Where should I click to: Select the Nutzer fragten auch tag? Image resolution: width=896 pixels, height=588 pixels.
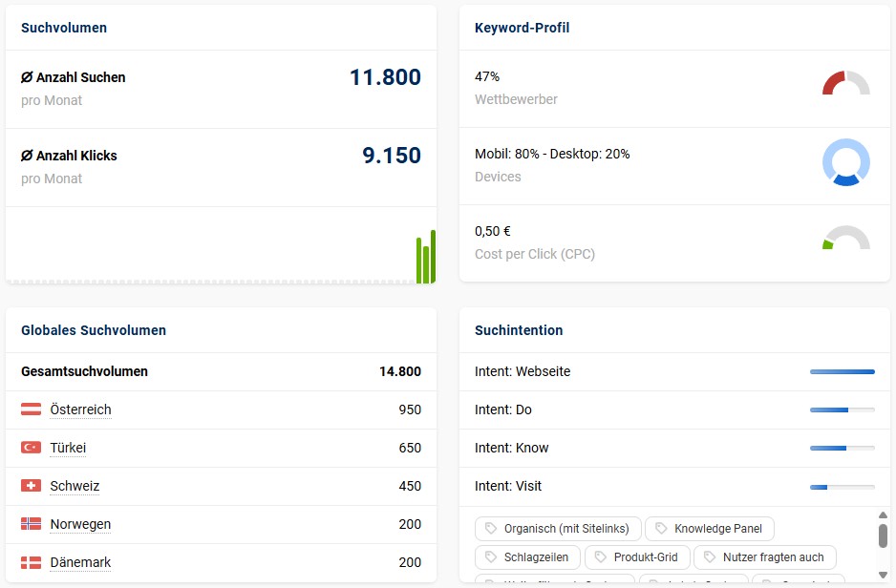click(764, 557)
